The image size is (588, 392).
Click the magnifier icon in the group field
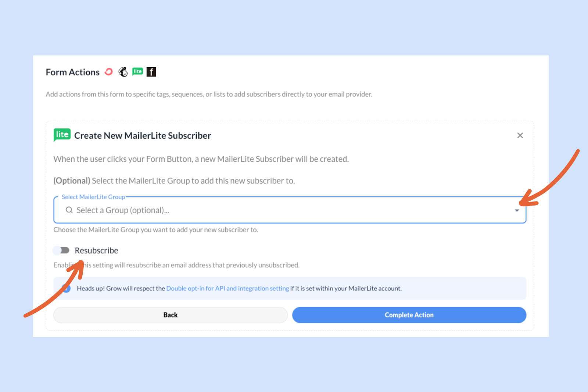pyautogui.click(x=69, y=210)
